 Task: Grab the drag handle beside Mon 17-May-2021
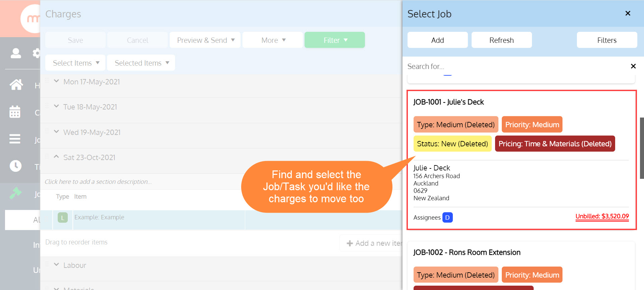pyautogui.click(x=47, y=81)
